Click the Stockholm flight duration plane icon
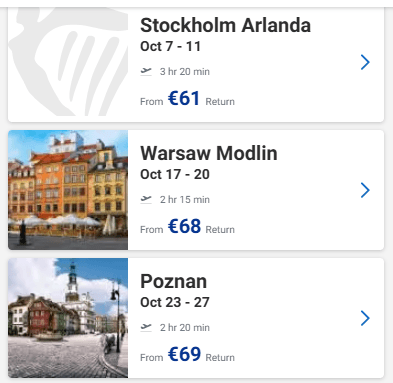The width and height of the screenshot is (393, 383). click(146, 71)
